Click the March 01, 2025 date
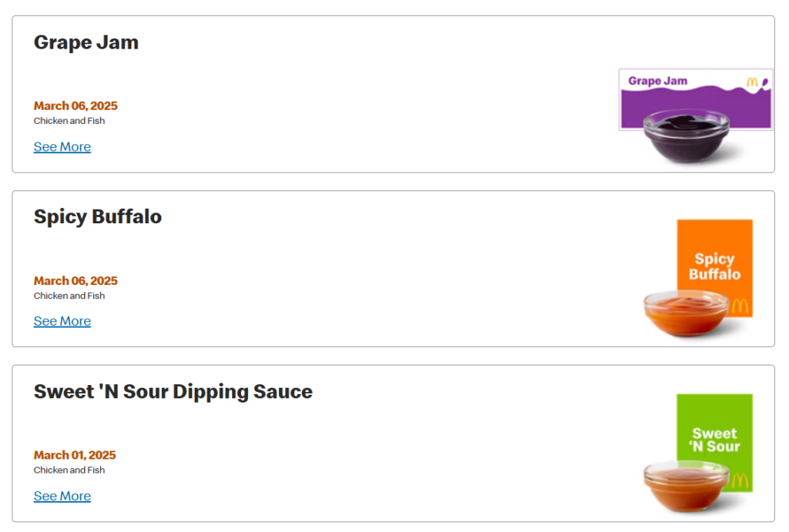Image resolution: width=789 pixels, height=532 pixels. pyautogui.click(x=75, y=455)
